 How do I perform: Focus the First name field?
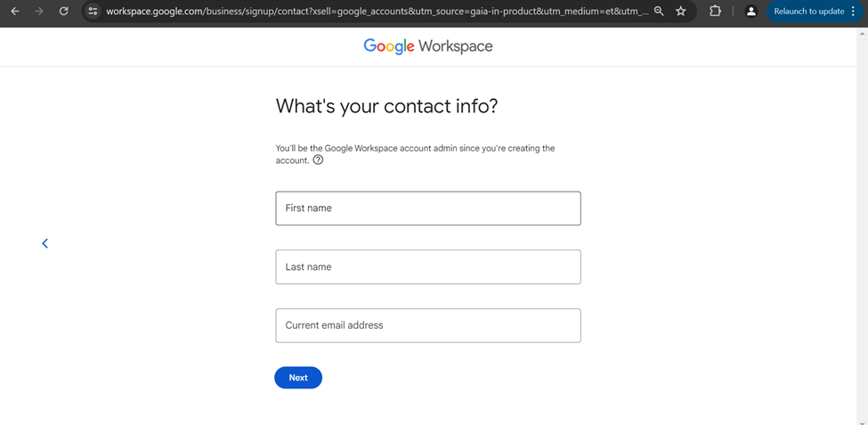(x=428, y=208)
